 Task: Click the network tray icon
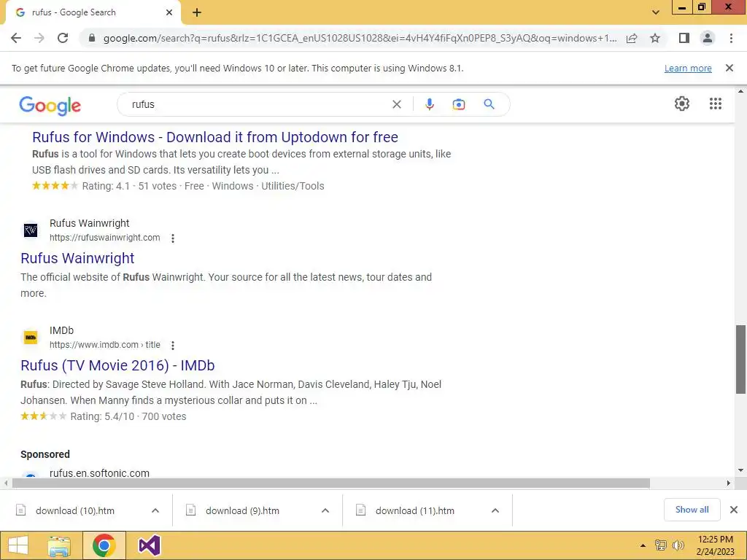(660, 545)
